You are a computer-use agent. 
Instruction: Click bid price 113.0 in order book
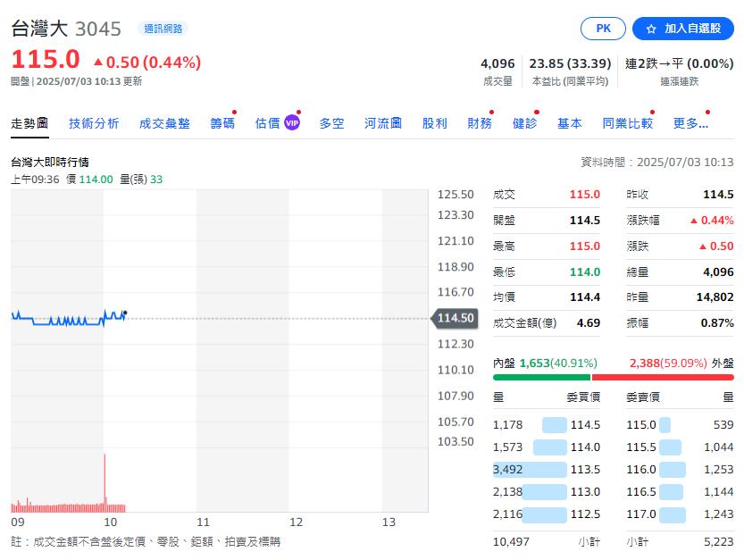coord(585,491)
